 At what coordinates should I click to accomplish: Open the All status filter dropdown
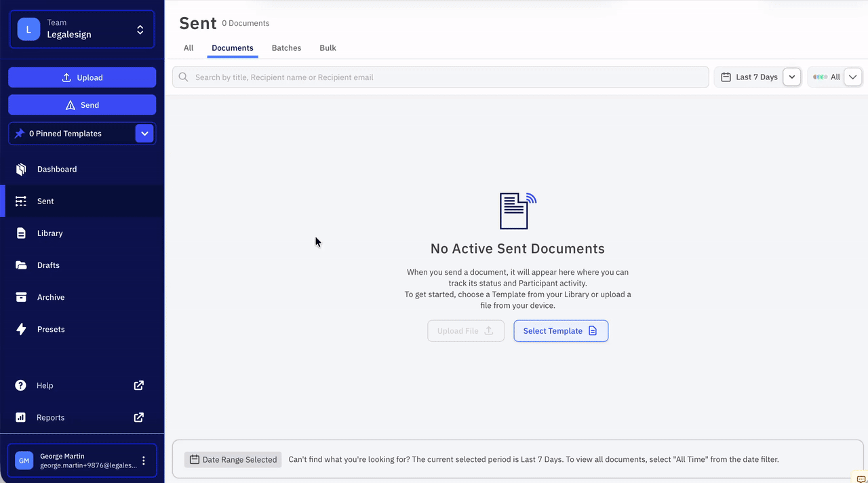coord(852,77)
